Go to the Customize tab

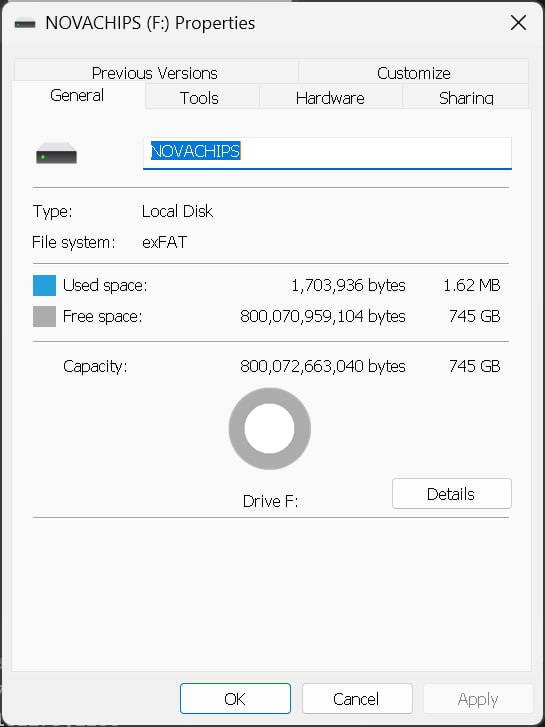(414, 73)
